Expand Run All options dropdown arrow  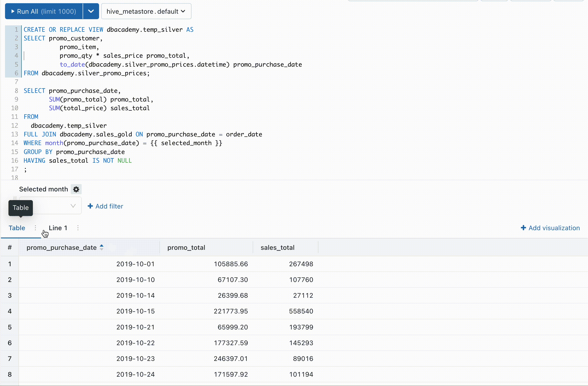point(91,11)
